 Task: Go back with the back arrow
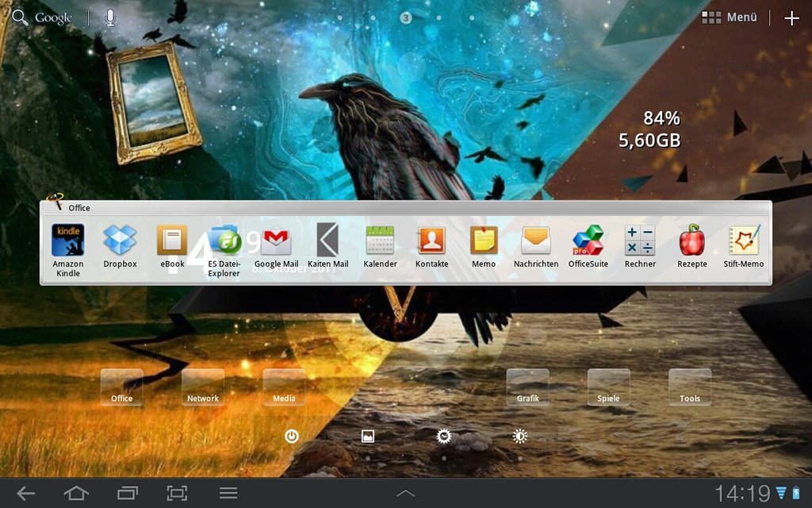tap(25, 493)
